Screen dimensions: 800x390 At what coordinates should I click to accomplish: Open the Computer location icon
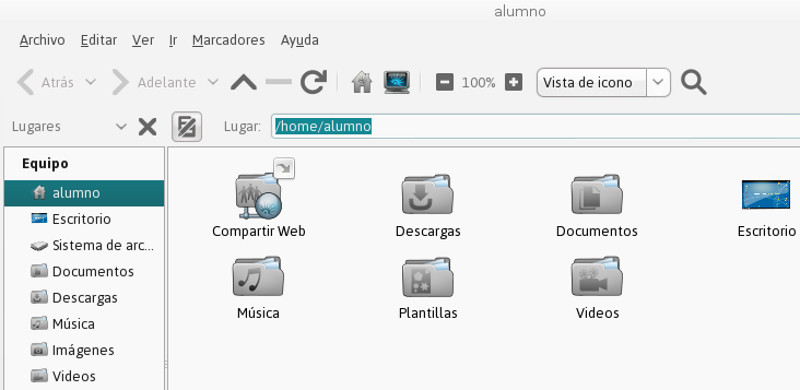[x=397, y=82]
